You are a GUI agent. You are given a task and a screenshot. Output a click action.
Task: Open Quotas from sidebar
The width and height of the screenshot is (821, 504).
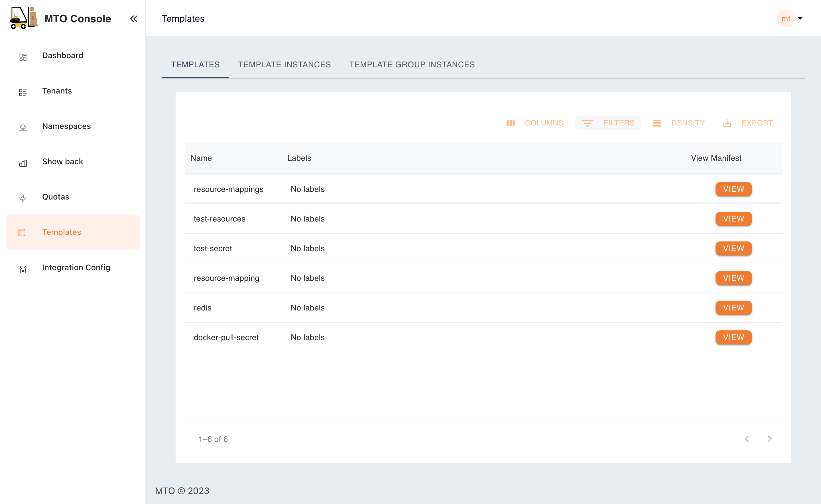[x=73, y=197]
